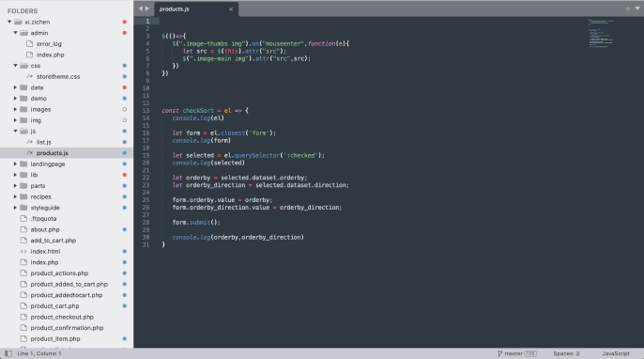Toggle the sidebar using the status bar icon
644x359 pixels.
point(8,353)
